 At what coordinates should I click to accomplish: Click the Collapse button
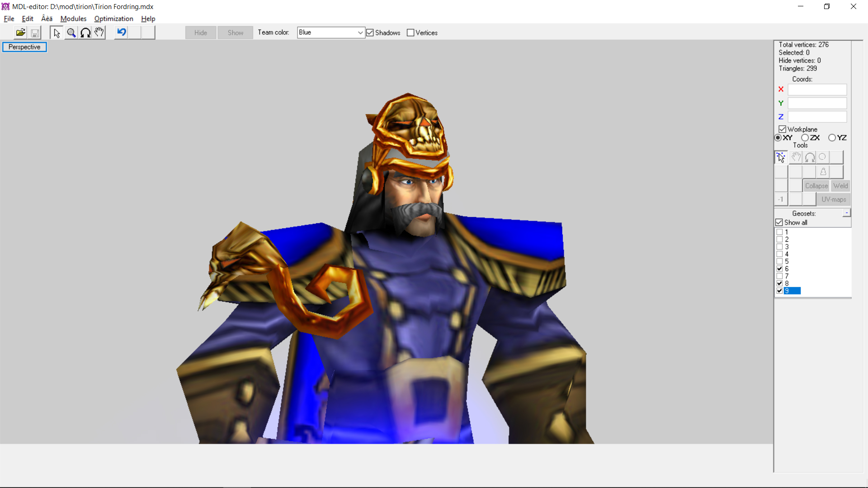816,186
